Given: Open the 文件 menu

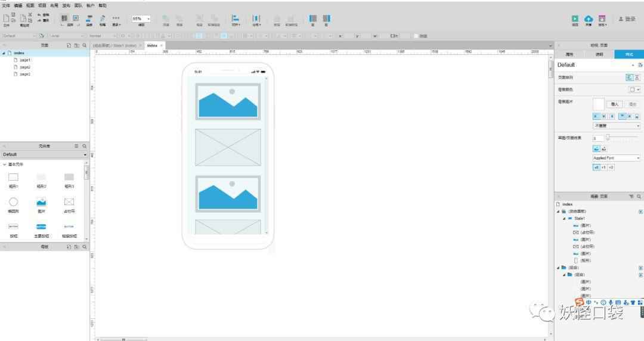Looking at the screenshot, I should (x=6, y=5).
